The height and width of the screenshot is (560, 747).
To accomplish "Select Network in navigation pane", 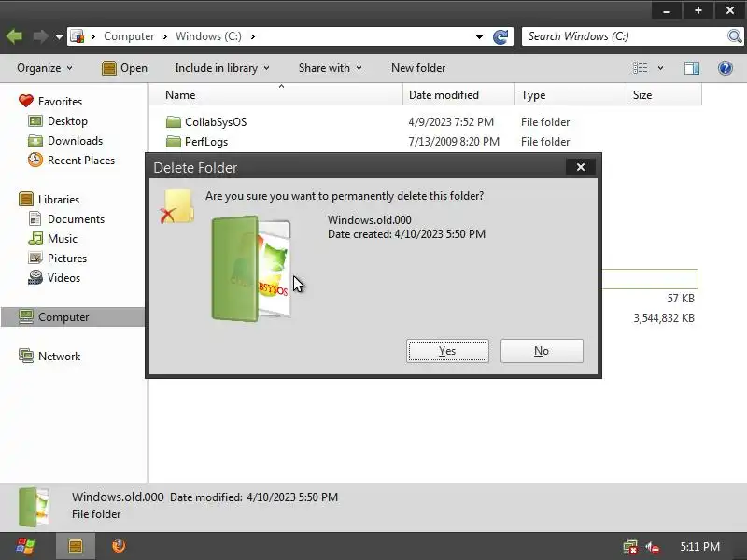I will (x=59, y=357).
